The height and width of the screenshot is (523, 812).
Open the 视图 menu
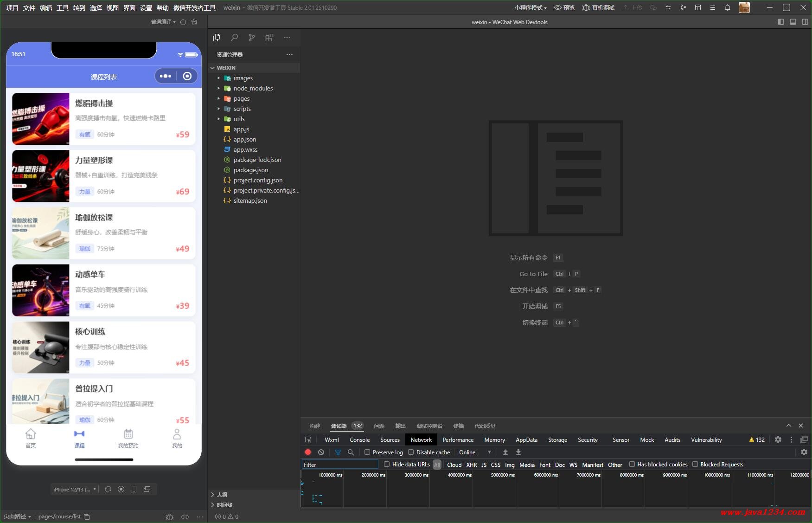pos(113,8)
